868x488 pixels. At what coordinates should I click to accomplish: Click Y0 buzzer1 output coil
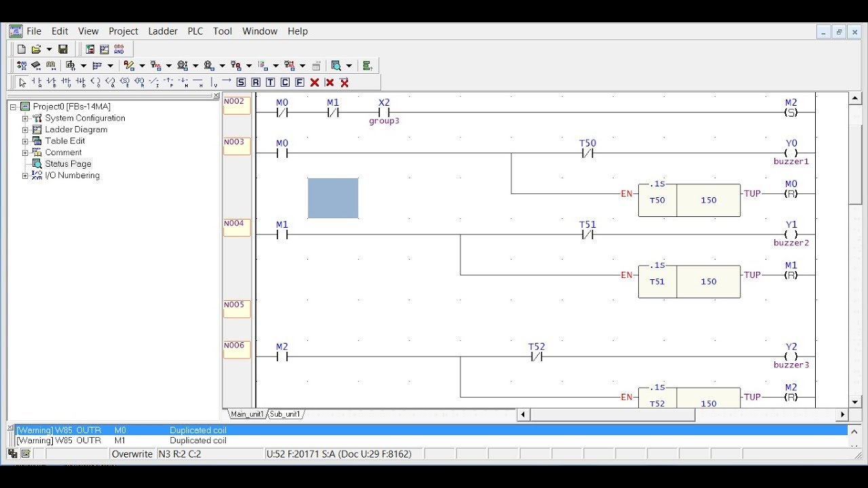[791, 152]
